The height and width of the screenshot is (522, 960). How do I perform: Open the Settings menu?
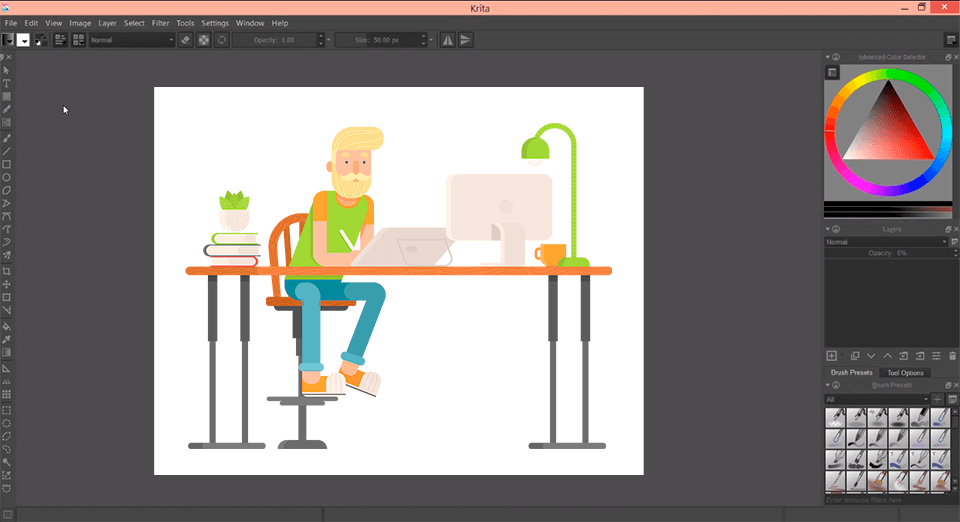(x=215, y=22)
